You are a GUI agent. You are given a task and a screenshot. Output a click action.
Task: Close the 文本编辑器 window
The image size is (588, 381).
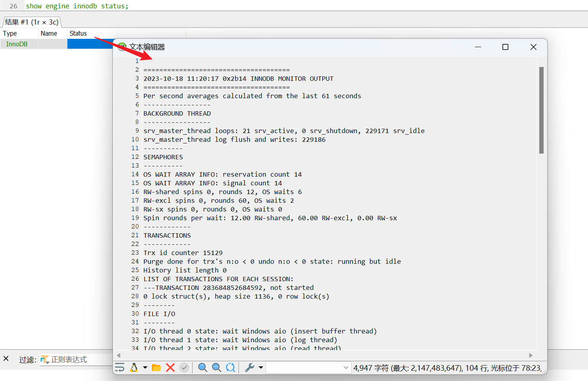pos(533,47)
